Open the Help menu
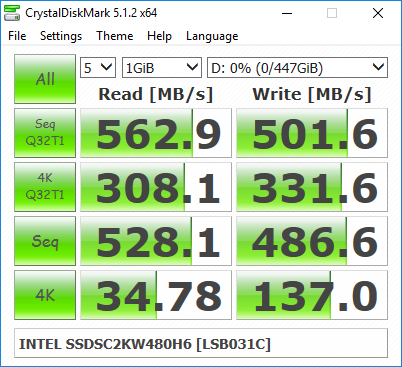Screen dimensions: 402x367 [x=159, y=36]
